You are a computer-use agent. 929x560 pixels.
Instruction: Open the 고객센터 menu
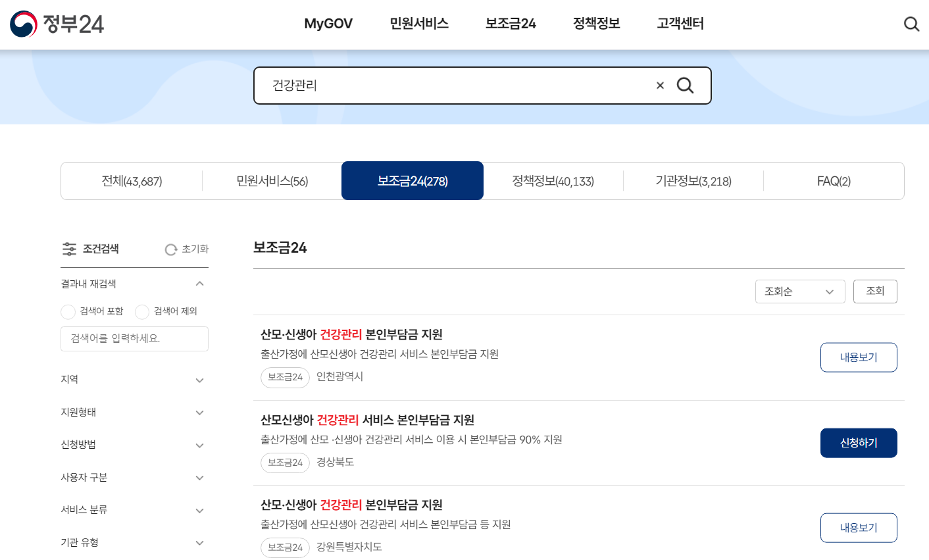pos(680,24)
